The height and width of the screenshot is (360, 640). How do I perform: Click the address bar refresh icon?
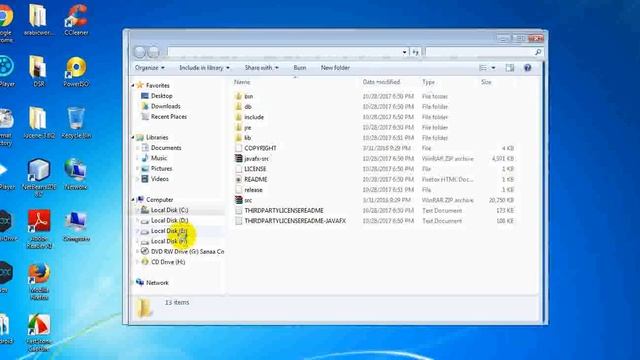(415, 52)
